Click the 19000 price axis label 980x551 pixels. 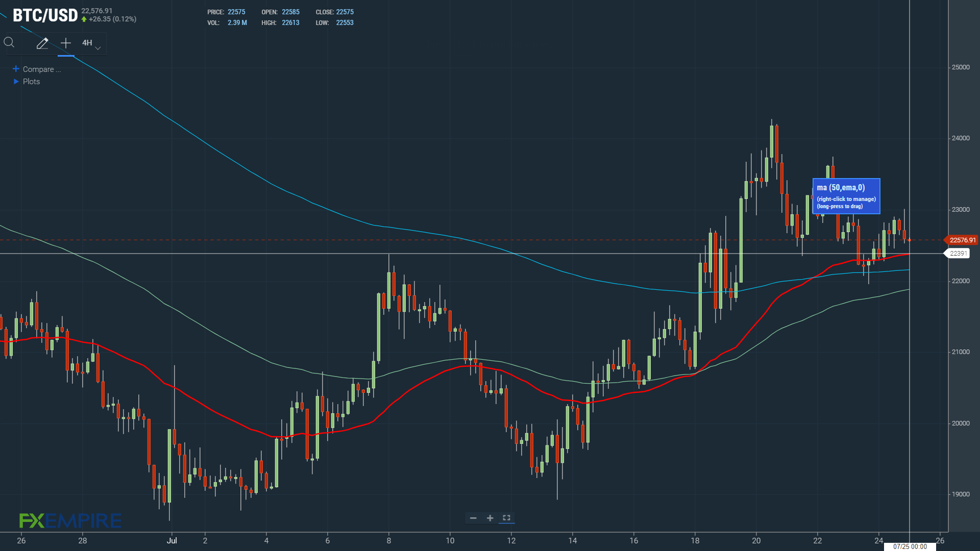[961, 494]
